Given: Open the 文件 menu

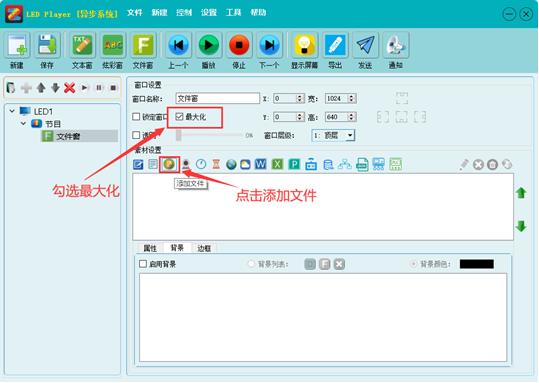Looking at the screenshot, I should pyautogui.click(x=134, y=13).
